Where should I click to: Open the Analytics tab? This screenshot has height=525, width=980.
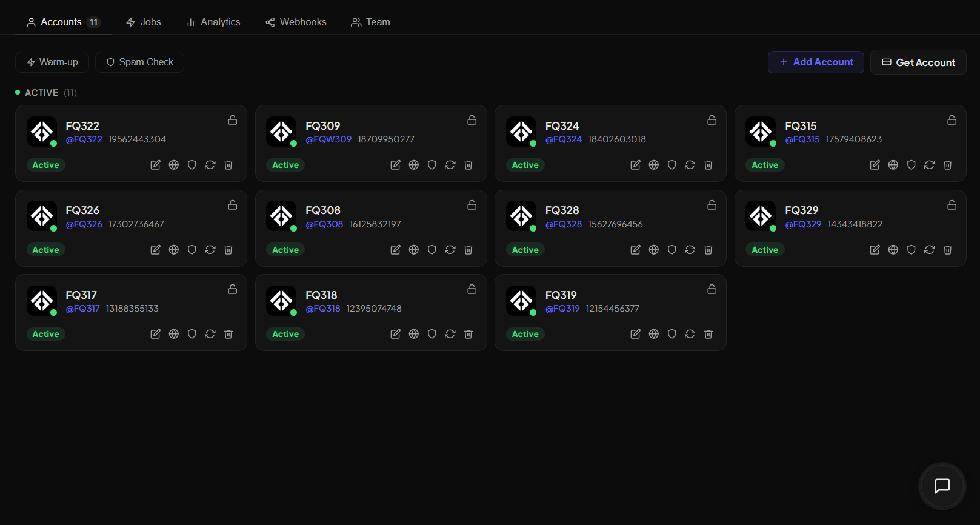click(x=213, y=22)
